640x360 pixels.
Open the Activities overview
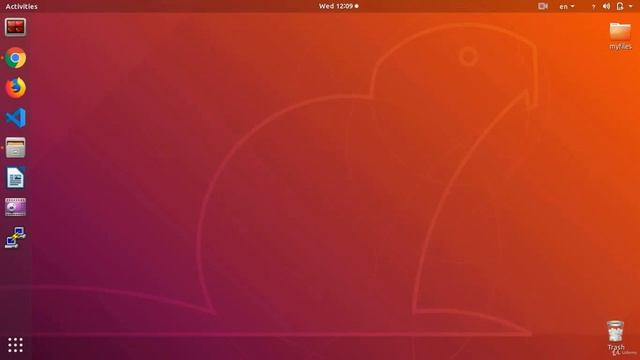coord(22,7)
